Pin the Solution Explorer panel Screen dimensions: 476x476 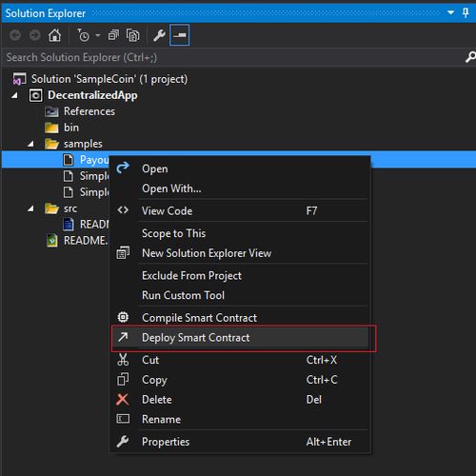point(466,13)
